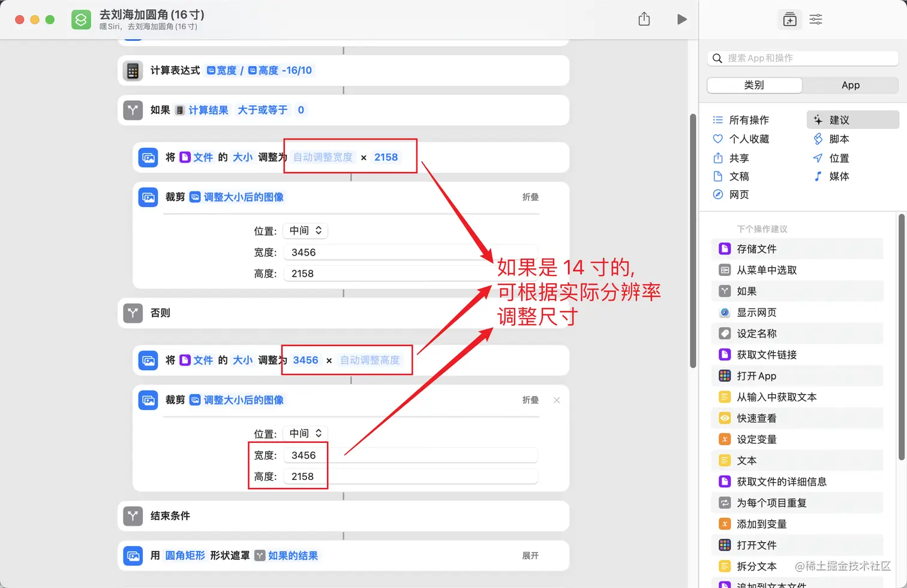Click the 计算结果 variable in the 如果 action
This screenshot has height=588, width=907.
(x=202, y=110)
